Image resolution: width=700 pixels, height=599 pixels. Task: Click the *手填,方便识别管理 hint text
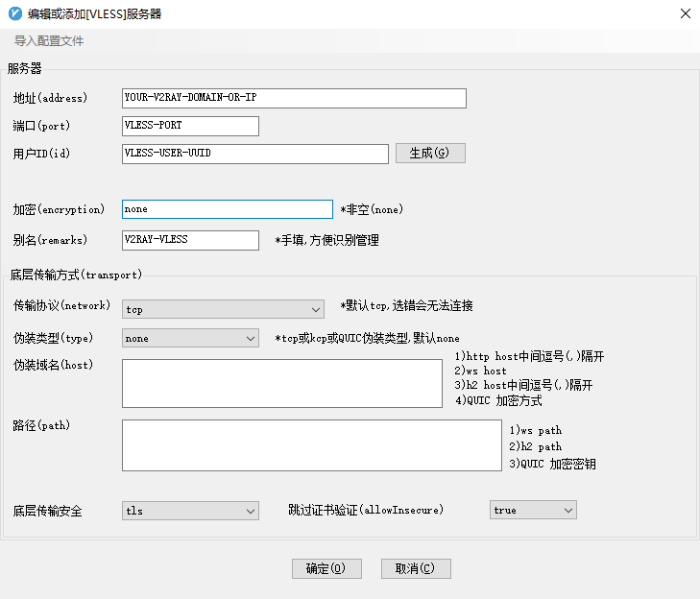326,240
